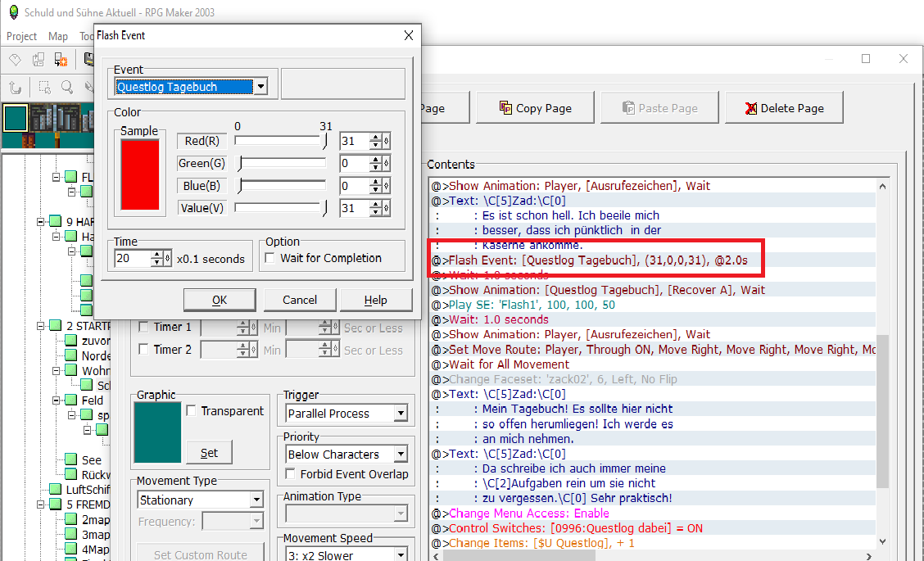Click the new project toolbar icon
The image size is (924, 561).
[x=15, y=59]
